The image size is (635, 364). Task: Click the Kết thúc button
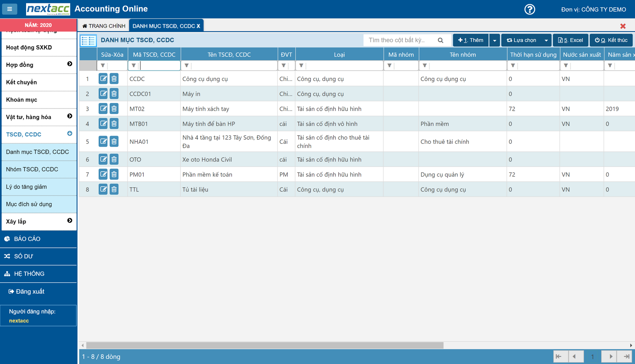coord(611,40)
